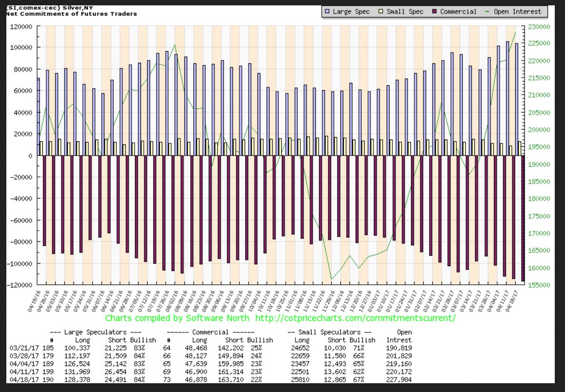Image resolution: width=565 pixels, height=392 pixels.
Task: Click the 155000 right axis label
Action: point(540,285)
